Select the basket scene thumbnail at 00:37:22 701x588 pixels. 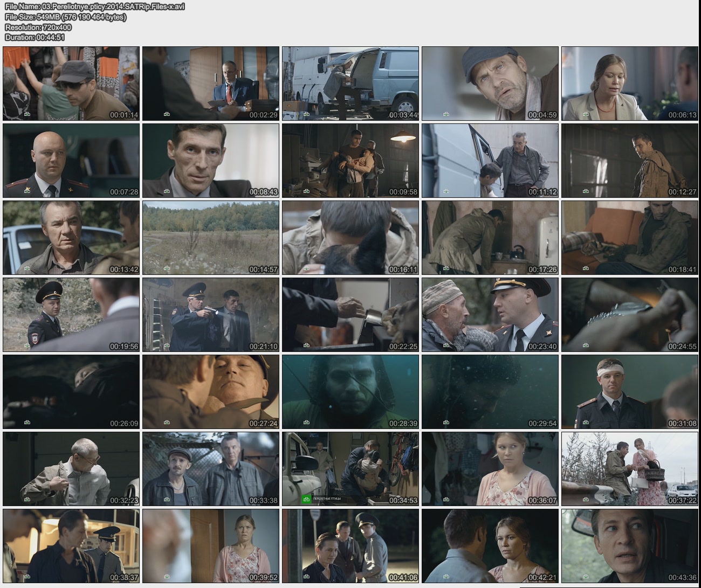(630, 469)
